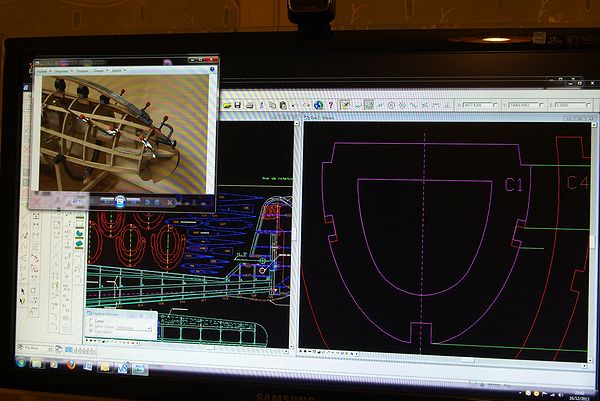Click the Y coordinate input field
Image resolution: width=600 pixels, height=401 pixels.
(527, 105)
